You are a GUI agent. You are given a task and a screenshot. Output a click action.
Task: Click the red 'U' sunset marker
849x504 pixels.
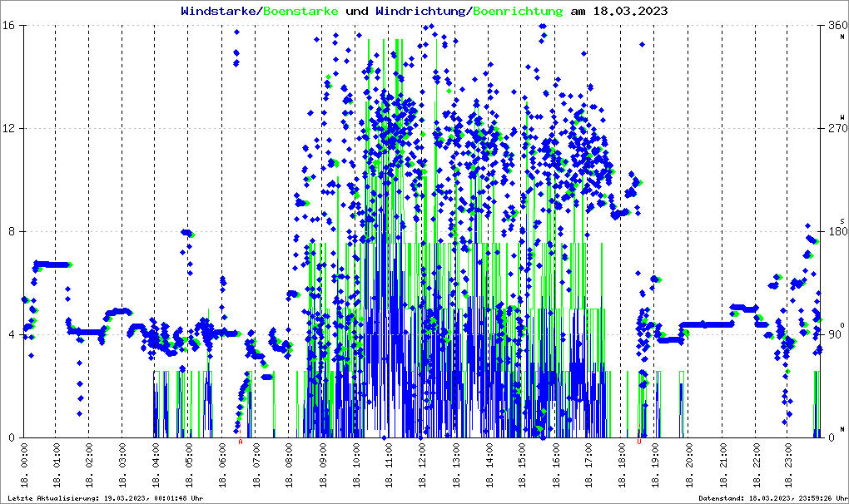click(x=639, y=442)
